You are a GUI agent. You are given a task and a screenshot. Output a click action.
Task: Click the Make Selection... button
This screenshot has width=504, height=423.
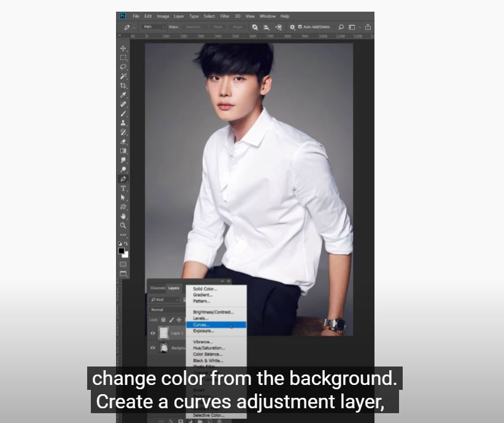click(x=194, y=27)
